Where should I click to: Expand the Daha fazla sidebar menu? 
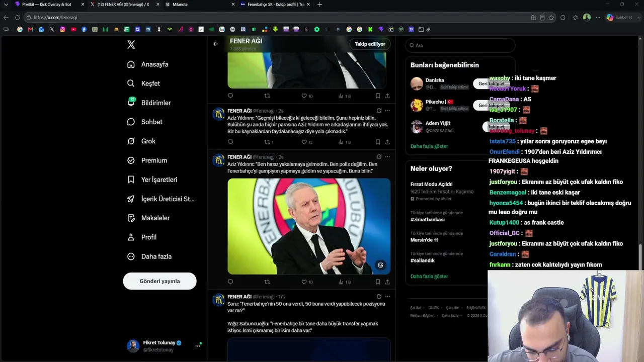tap(149, 256)
